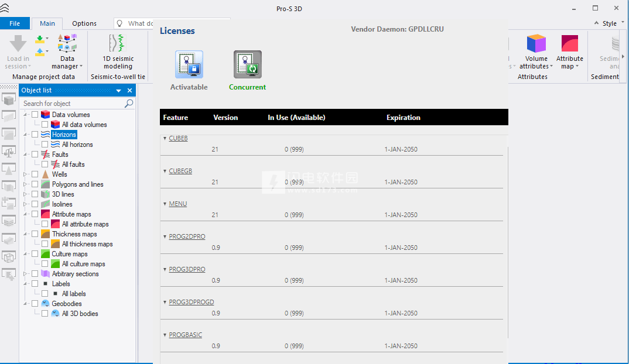Click the PROG3DPROGD feature link
This screenshot has width=629, height=364.
point(192,303)
